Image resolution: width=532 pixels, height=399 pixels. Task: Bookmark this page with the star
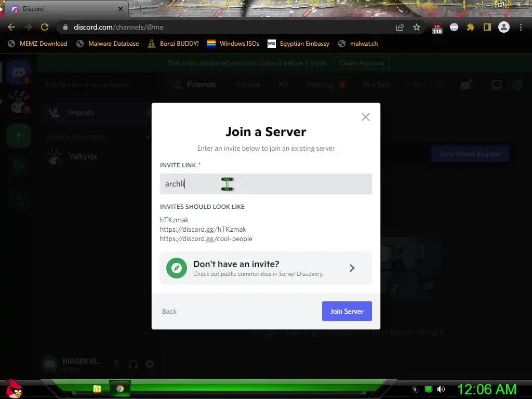[x=417, y=27]
